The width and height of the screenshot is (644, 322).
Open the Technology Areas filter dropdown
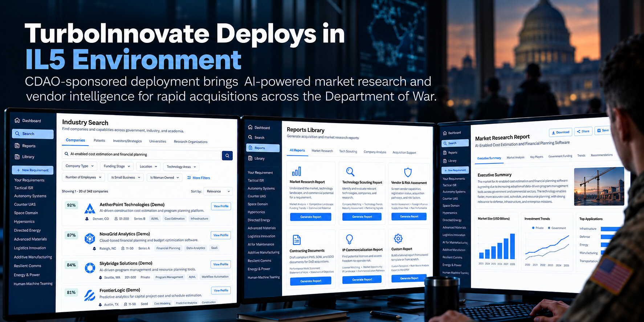coord(181,167)
